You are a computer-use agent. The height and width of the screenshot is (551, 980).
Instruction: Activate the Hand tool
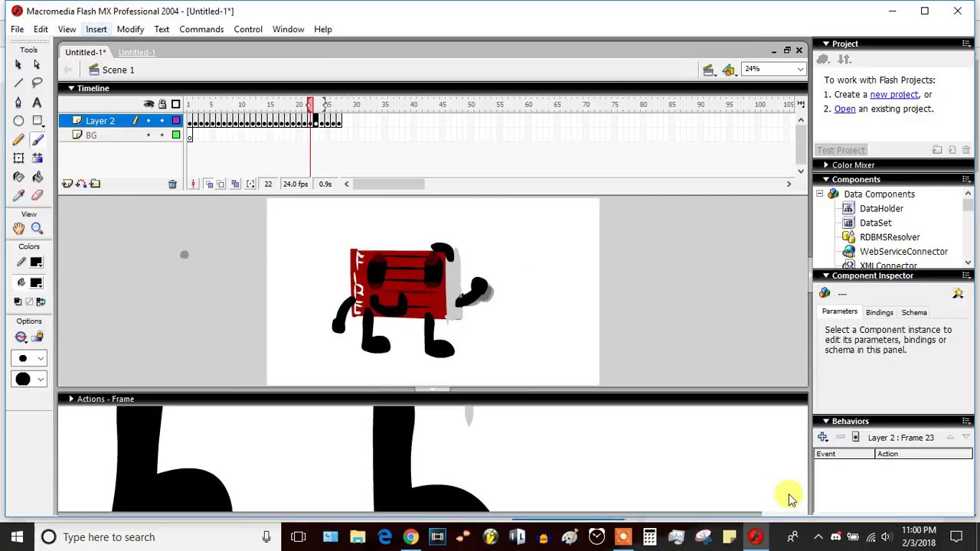click(18, 228)
